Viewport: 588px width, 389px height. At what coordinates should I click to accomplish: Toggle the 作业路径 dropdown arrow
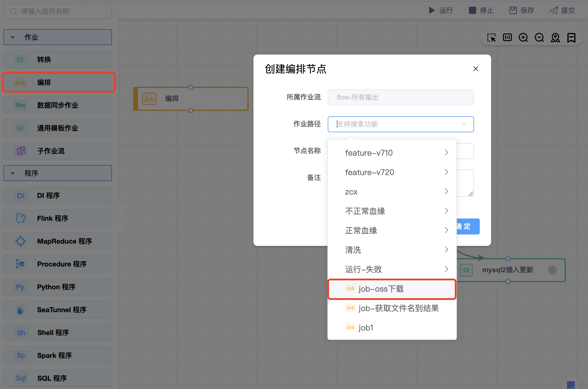[464, 124]
